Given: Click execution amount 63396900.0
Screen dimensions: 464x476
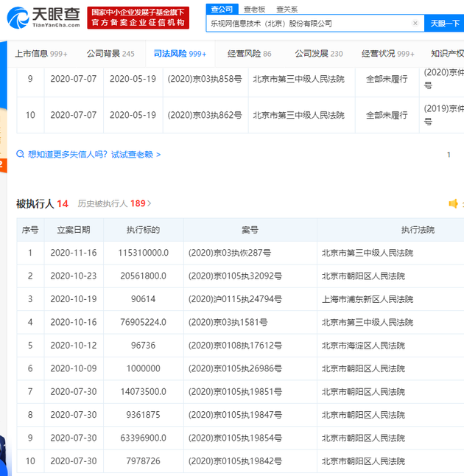Looking at the screenshot, I should point(143,438).
